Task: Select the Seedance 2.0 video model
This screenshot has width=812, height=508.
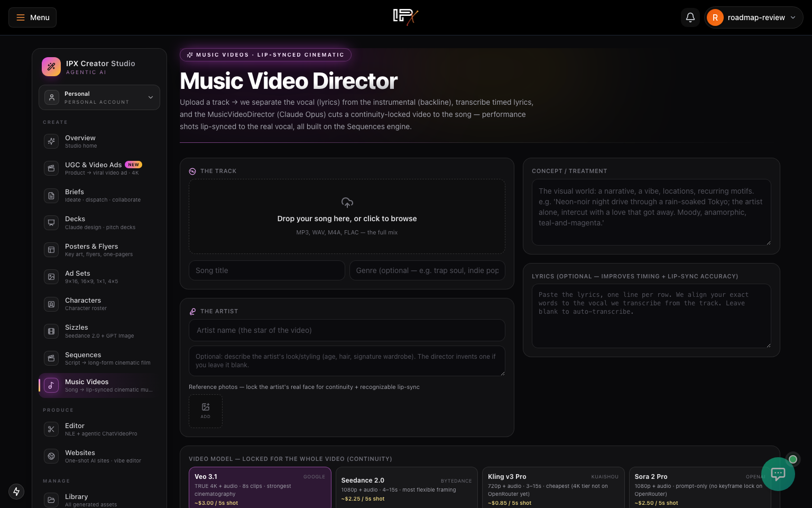Action: 407,488
